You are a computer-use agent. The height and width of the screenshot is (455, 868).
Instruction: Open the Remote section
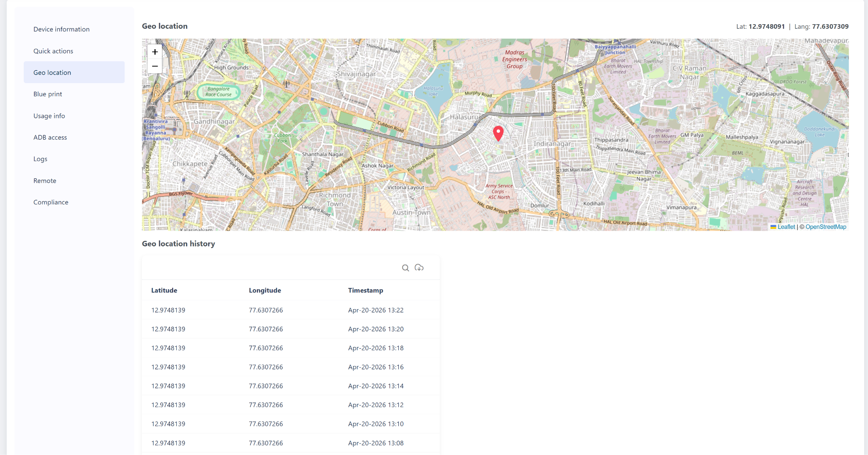[x=74, y=181]
